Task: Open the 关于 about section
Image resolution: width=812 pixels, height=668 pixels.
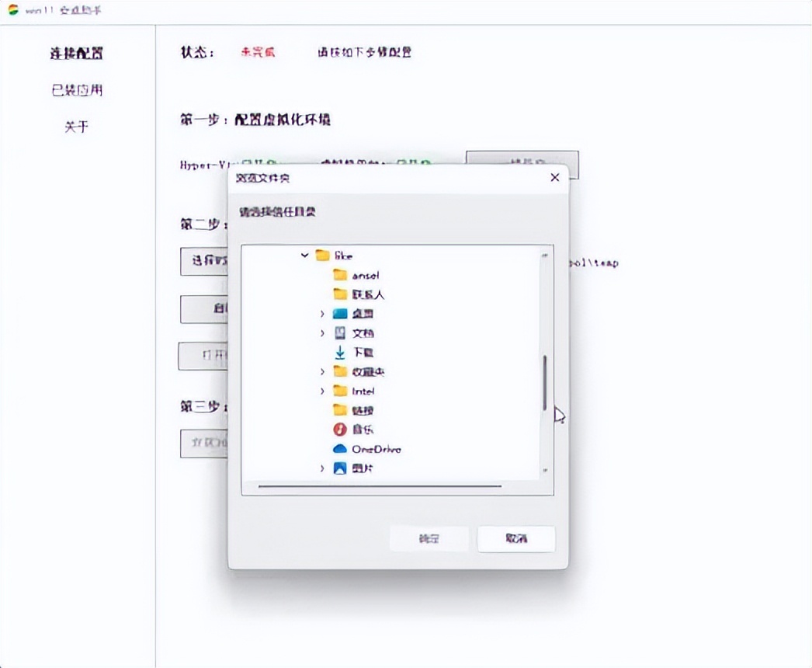Action: [x=76, y=127]
